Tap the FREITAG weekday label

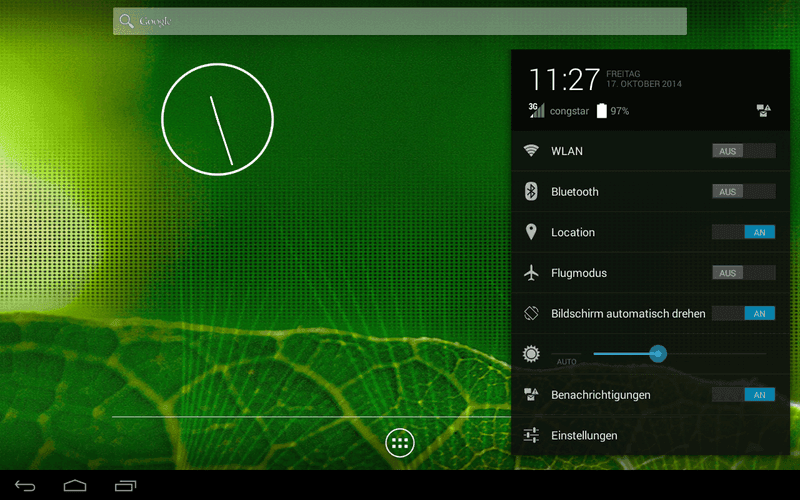point(623,74)
